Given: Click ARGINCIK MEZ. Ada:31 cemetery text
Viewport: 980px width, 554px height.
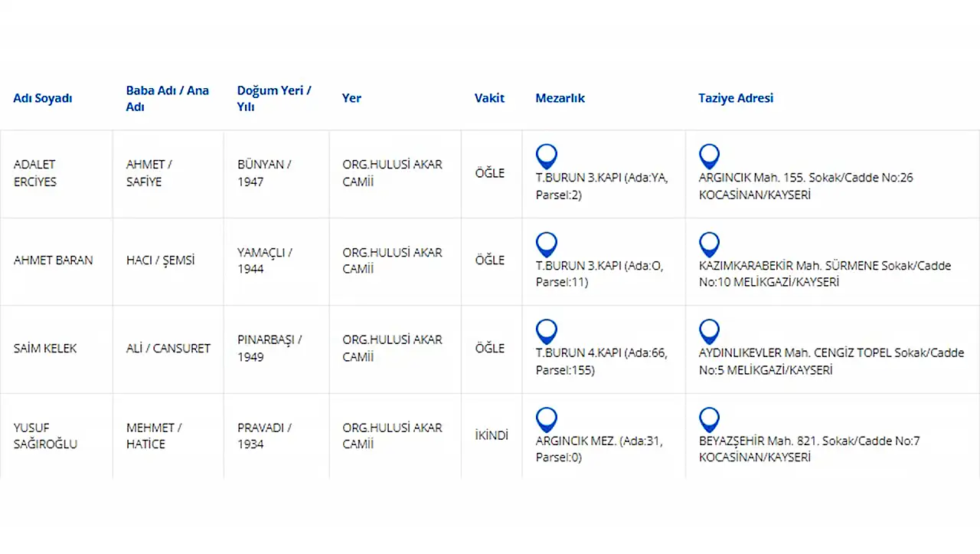Looking at the screenshot, I should coord(599,449).
